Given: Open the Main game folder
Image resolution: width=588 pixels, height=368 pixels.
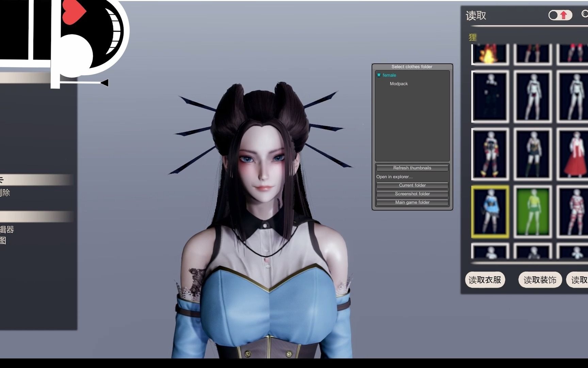Looking at the screenshot, I should pos(412,202).
